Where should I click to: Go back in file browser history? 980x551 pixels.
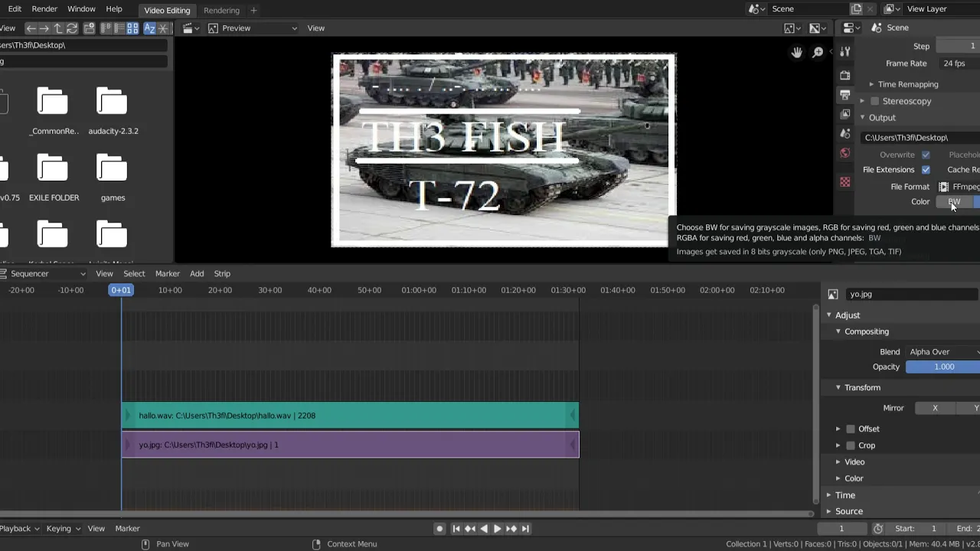pyautogui.click(x=31, y=28)
